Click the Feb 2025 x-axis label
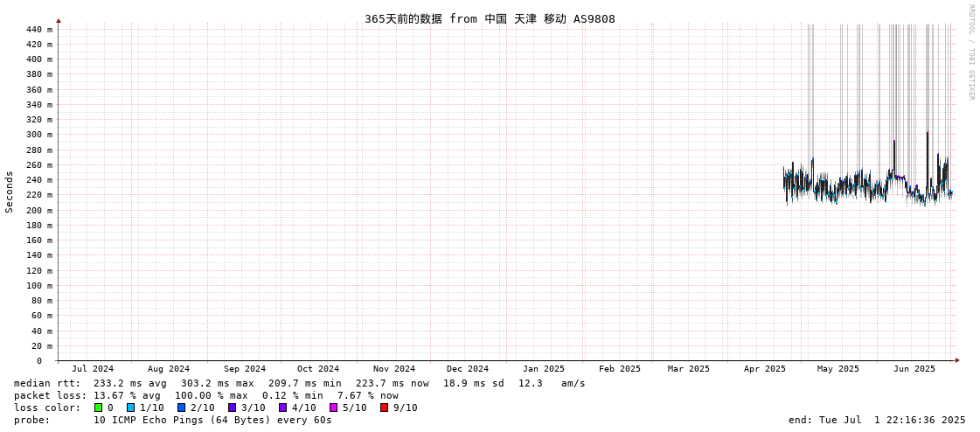This screenshot has width=980, height=432. pos(619,369)
